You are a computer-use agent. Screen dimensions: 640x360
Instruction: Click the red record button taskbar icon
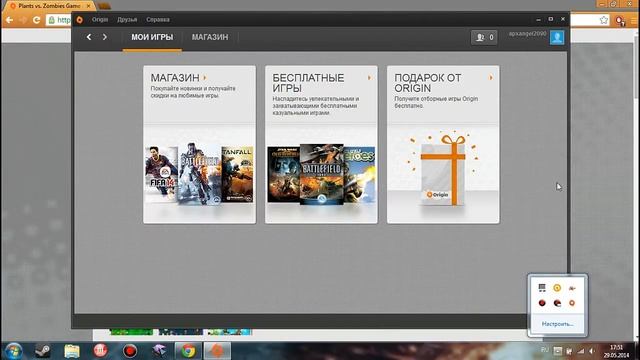point(130,351)
